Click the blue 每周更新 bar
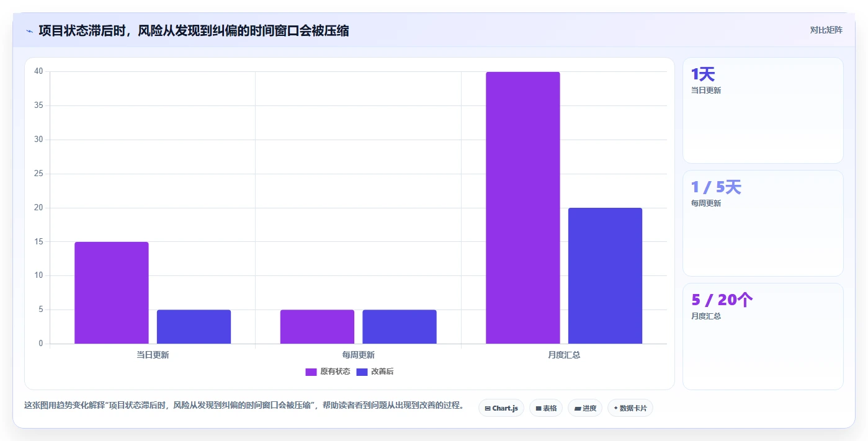The width and height of the screenshot is (868, 441). point(400,327)
